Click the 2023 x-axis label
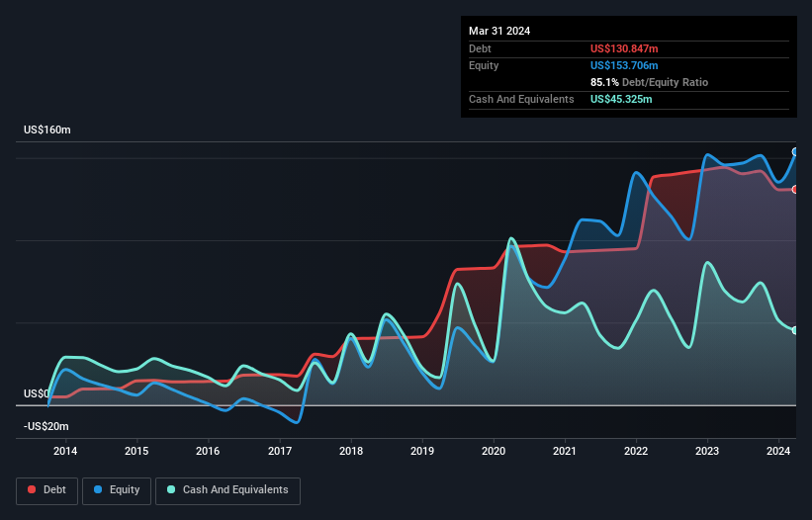Screen dimensions: 812x520 (707, 451)
